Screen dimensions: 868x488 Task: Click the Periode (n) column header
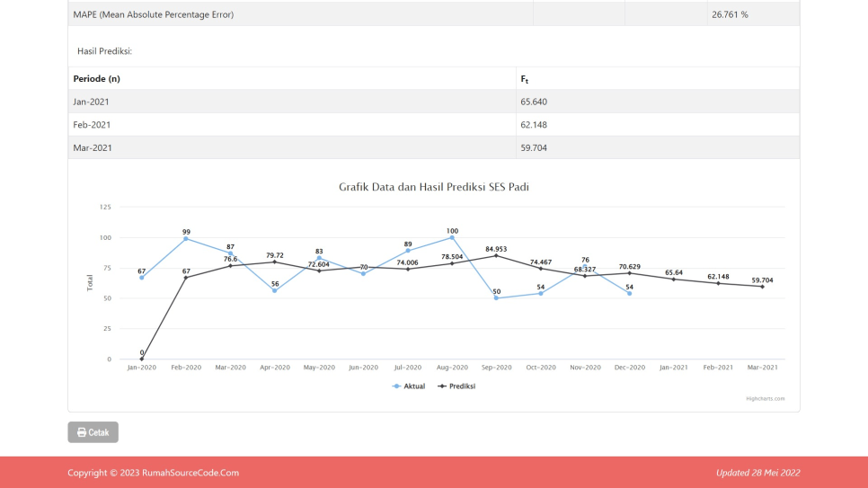(x=293, y=79)
